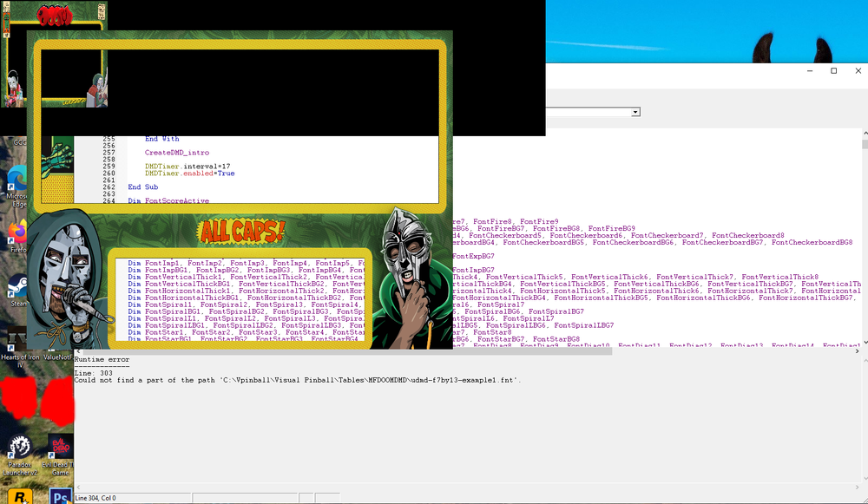Click the small DOOM backglass thumbnail window
Viewport: 868px width, 504px height.
pyautogui.click(x=54, y=55)
